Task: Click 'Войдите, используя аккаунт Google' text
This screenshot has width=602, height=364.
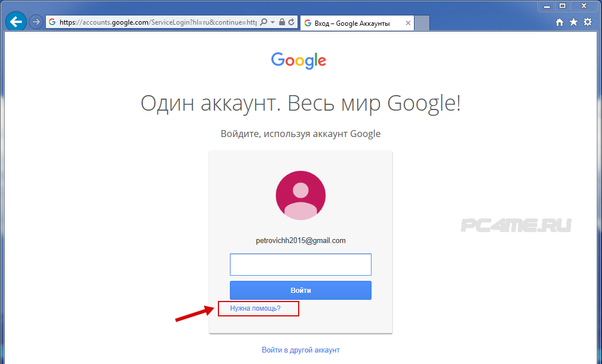Action: (300, 134)
